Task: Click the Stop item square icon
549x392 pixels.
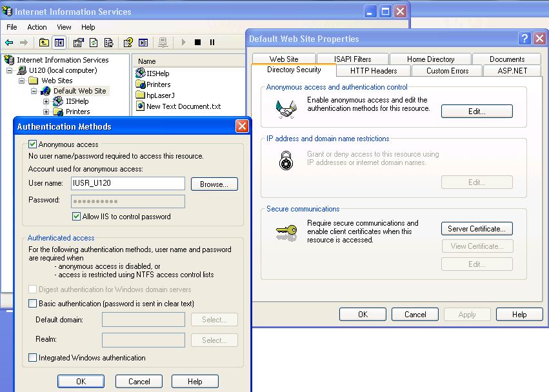Action: (198, 43)
